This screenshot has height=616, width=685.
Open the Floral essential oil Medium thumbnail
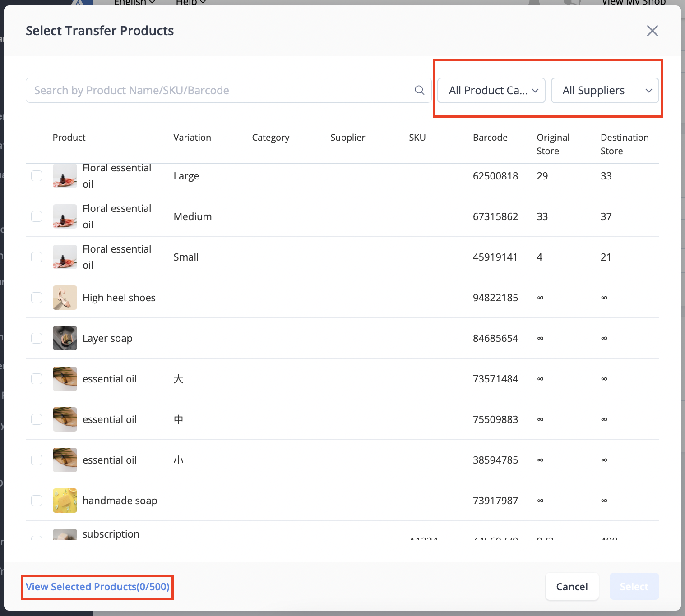tap(65, 216)
